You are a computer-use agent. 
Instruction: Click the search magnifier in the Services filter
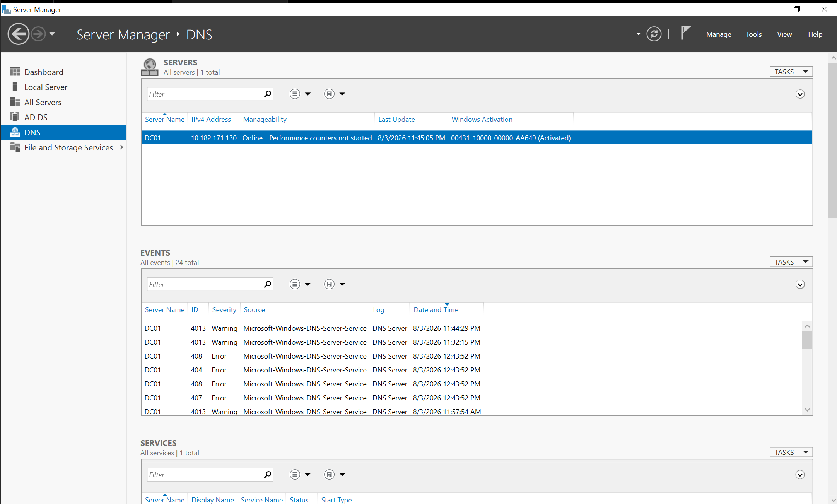pos(268,475)
